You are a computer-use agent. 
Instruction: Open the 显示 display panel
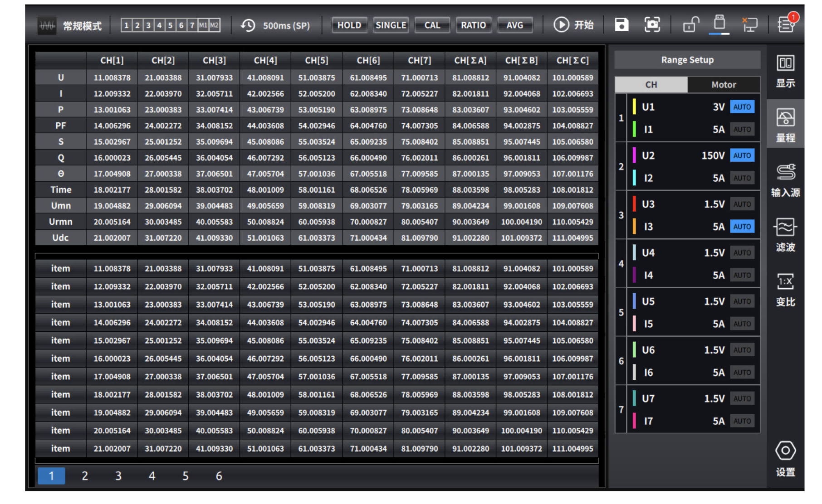click(785, 71)
